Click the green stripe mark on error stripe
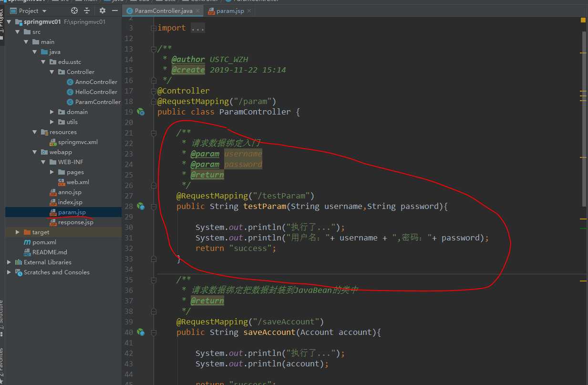This screenshot has height=385, width=588. tap(583, 229)
